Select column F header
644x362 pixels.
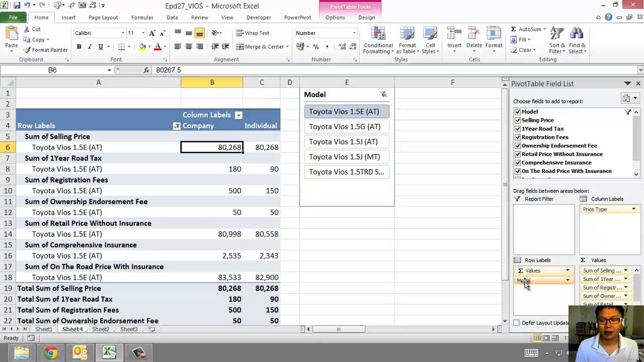pos(452,82)
